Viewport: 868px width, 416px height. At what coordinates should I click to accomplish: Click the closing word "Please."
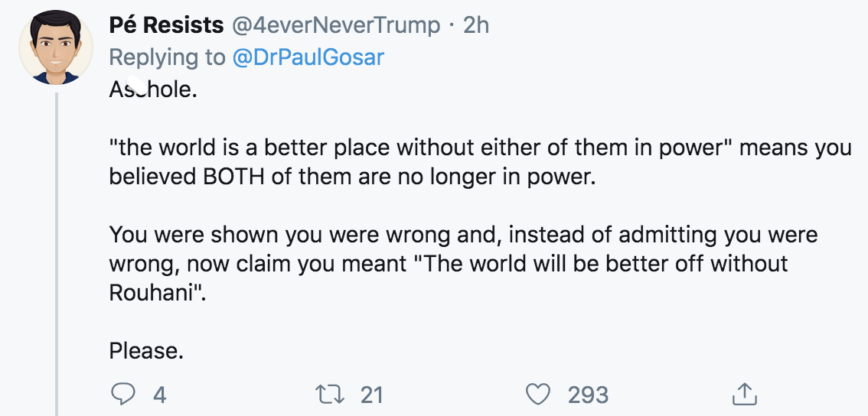[146, 351]
